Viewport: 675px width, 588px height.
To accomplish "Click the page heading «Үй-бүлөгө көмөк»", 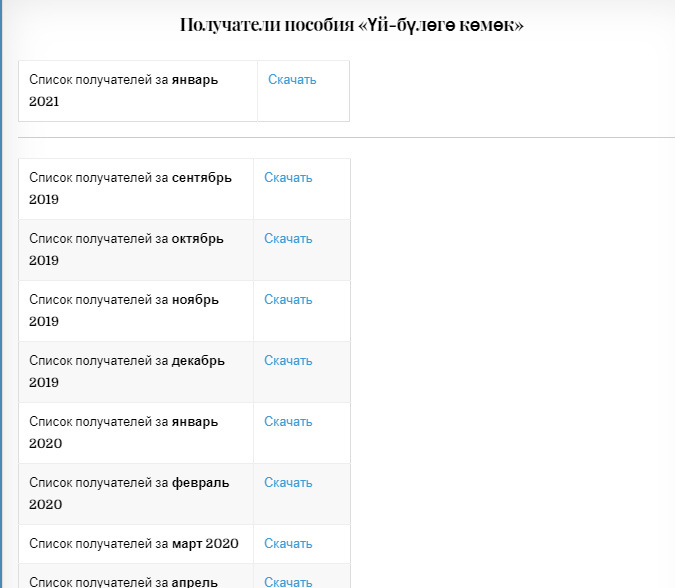I will click(352, 25).
